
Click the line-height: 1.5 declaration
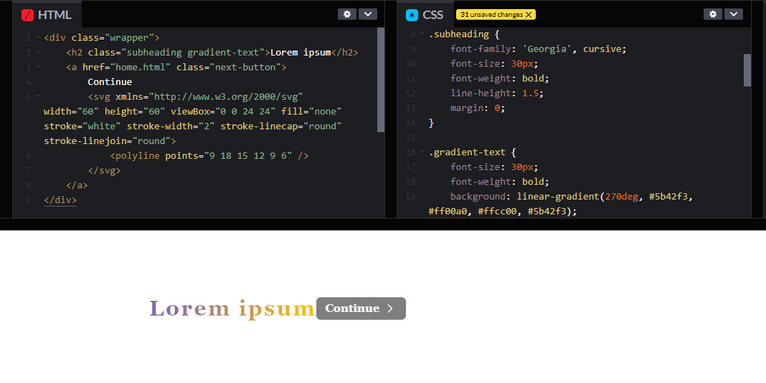[497, 93]
